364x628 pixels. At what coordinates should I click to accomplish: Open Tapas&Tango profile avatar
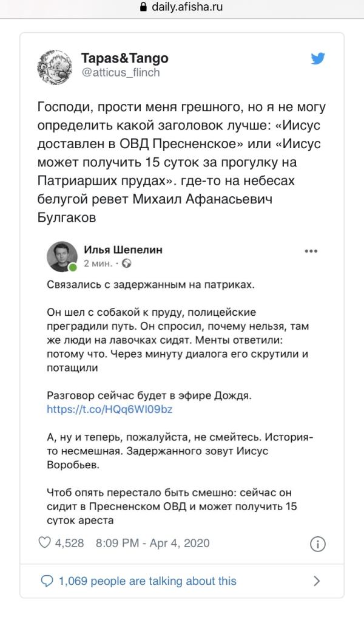coord(55,66)
